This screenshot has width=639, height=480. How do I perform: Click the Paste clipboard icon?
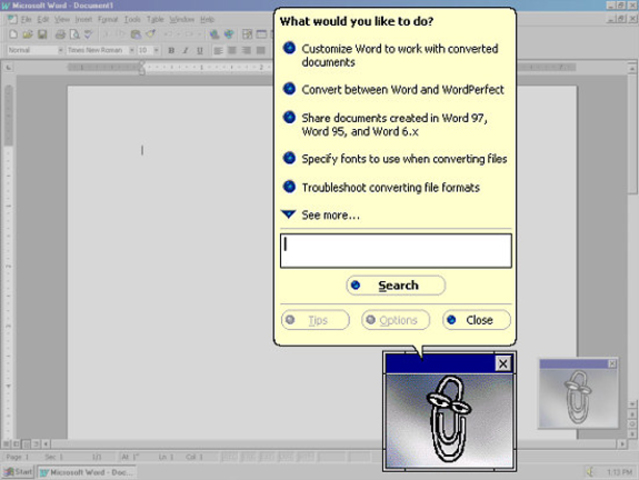[136, 35]
